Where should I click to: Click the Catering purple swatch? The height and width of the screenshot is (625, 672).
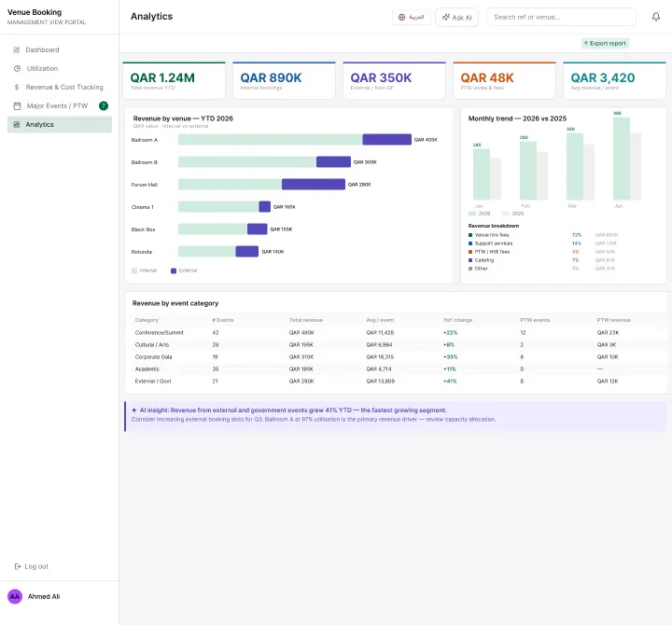click(470, 260)
